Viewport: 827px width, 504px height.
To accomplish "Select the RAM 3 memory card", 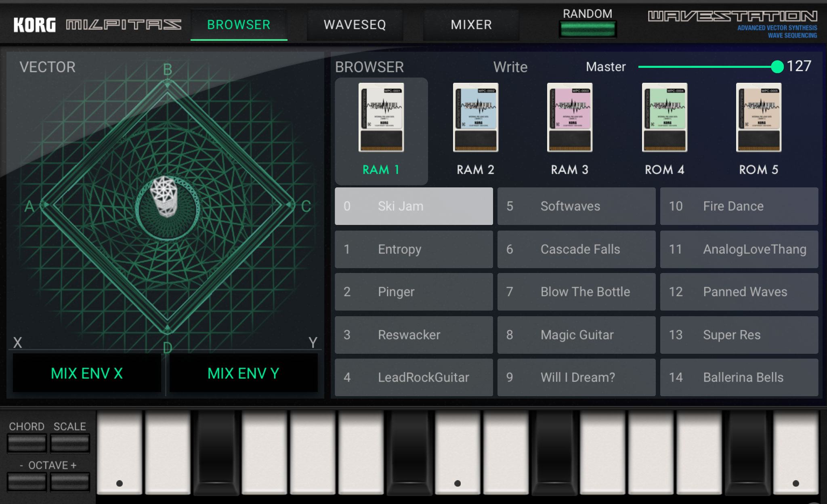I will (570, 131).
